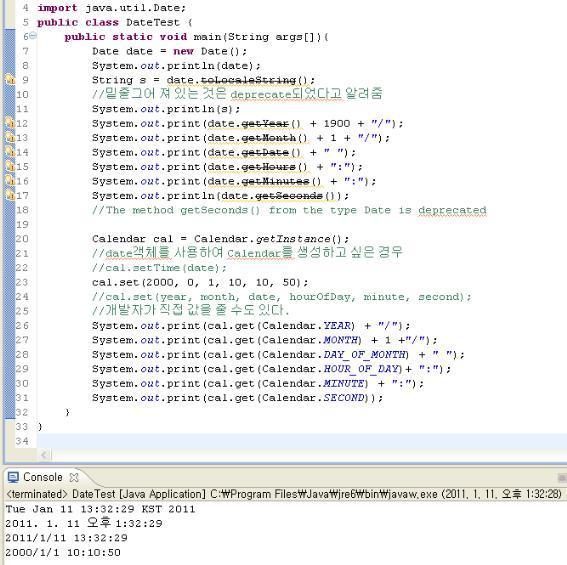Viewport: 567px width, 565px height.
Task: Click 'Date date = new Date();' on line 7
Action: coord(169,51)
